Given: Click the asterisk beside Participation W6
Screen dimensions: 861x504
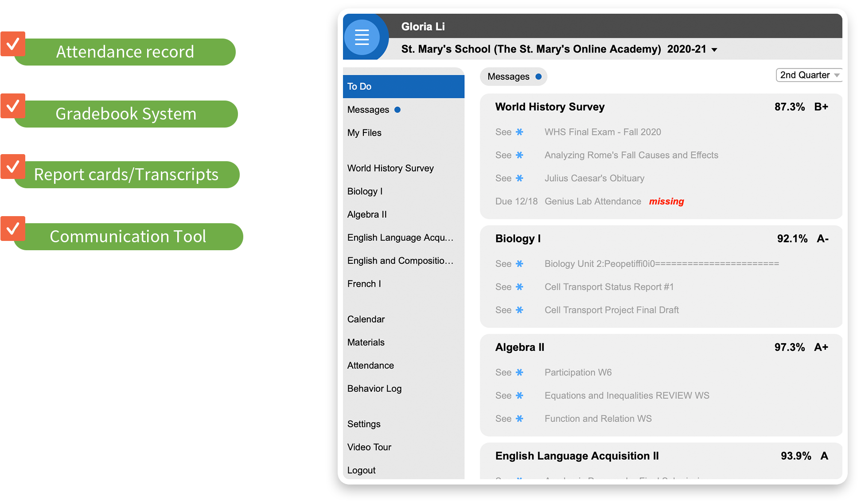Looking at the screenshot, I should (x=519, y=372).
